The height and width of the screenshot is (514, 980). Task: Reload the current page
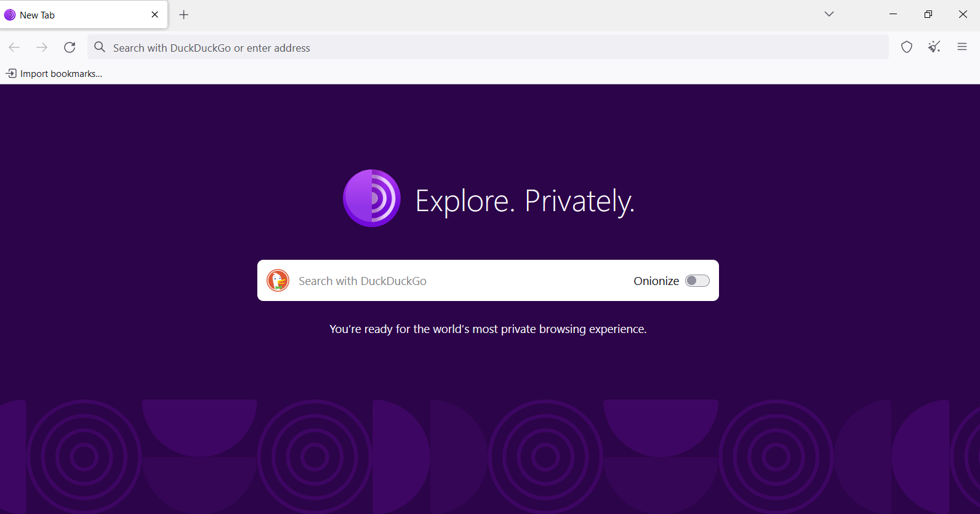point(70,47)
